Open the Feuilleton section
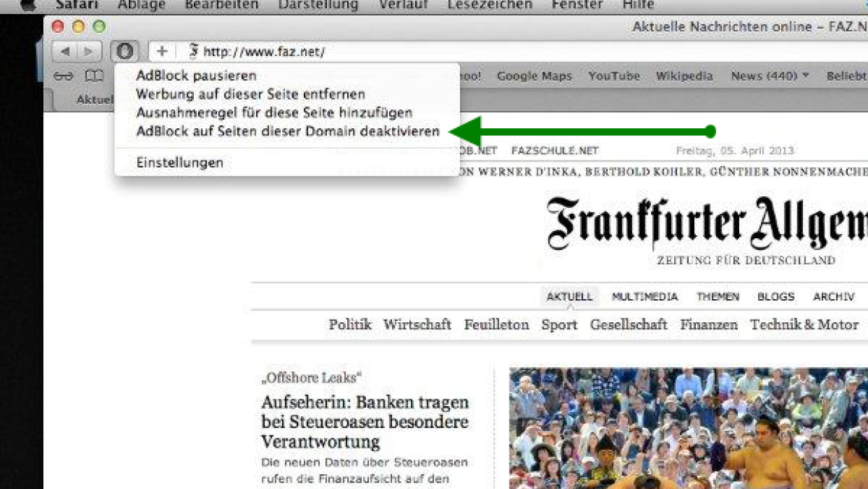This screenshot has height=489, width=868. [496, 324]
